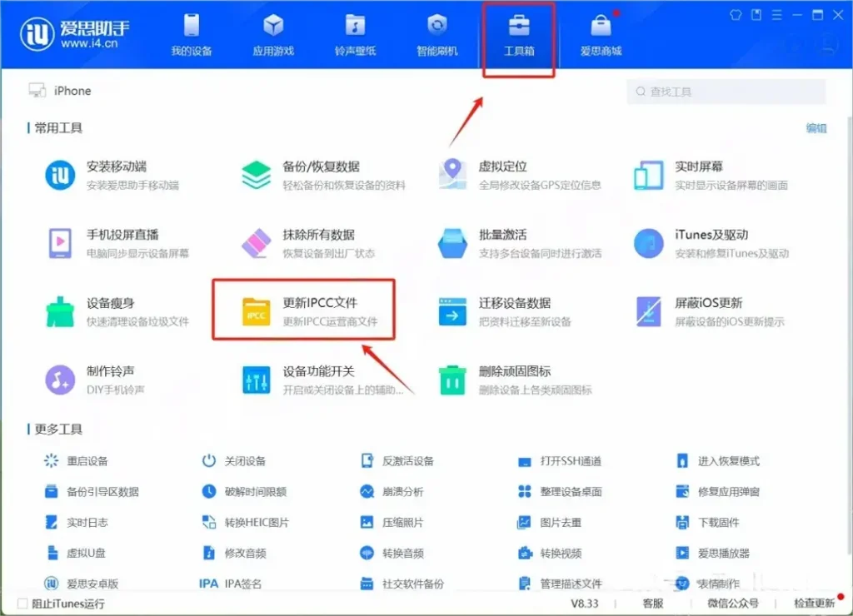Select the 抹除所有数据 tool
The height and width of the screenshot is (616, 853).
point(322,235)
